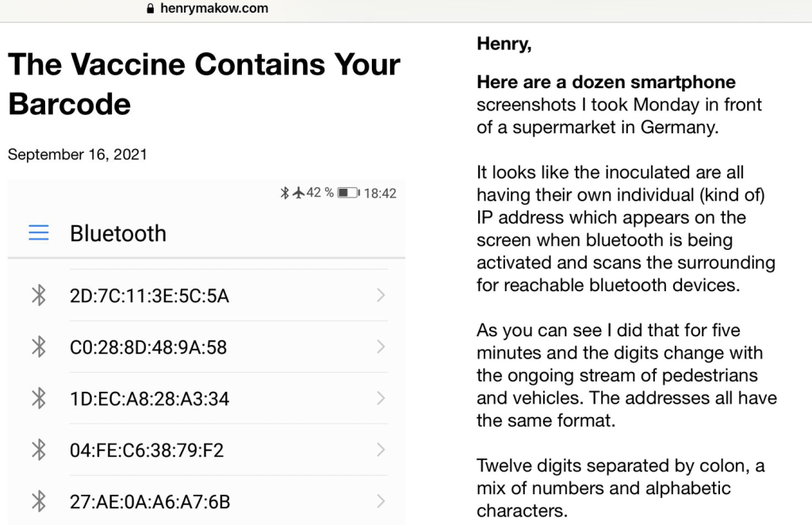Open chevron for device 27:AE:0A:A6:A7:6B
Screen dimensions: 812x525
pyautogui.click(x=381, y=502)
